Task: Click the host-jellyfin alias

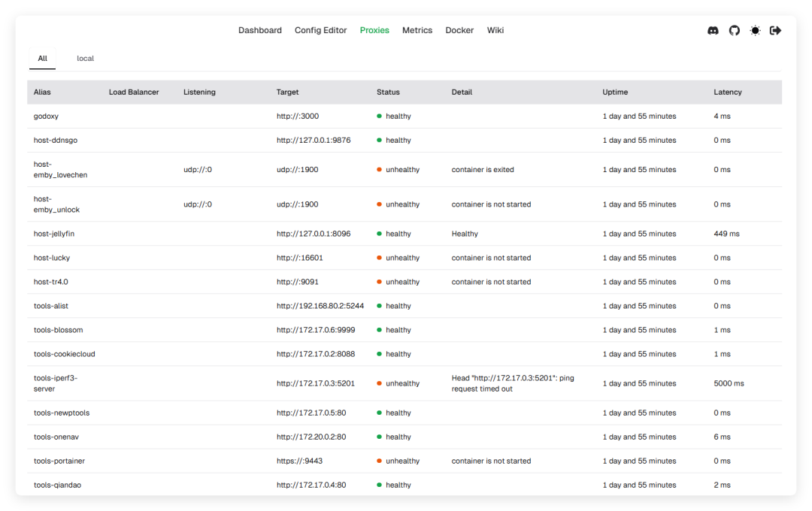Action: click(54, 234)
